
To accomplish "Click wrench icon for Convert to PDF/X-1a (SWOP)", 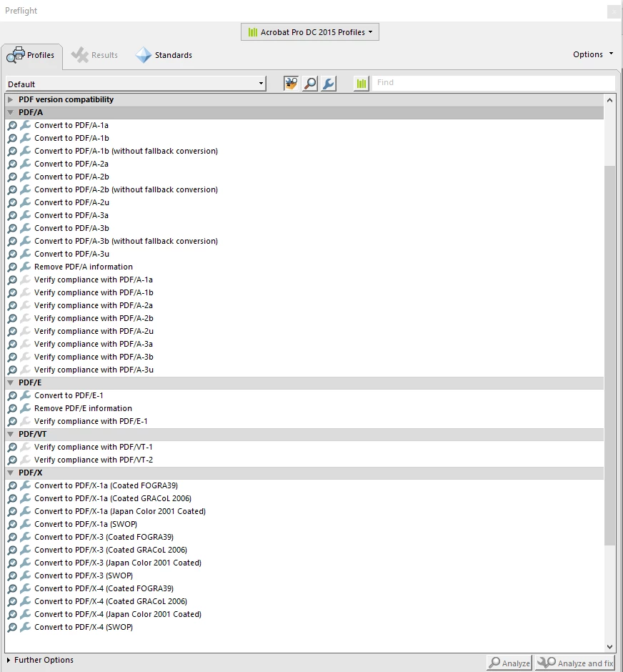I will [26, 524].
